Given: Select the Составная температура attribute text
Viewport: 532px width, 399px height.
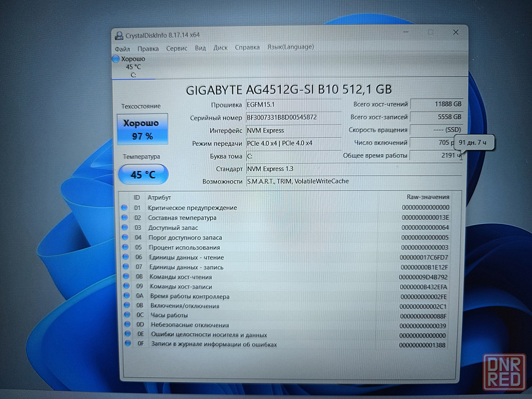Looking at the screenshot, I should pyautogui.click(x=182, y=218).
